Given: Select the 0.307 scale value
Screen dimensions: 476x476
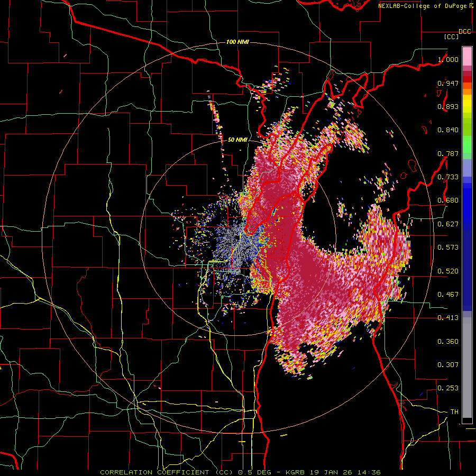Looking at the screenshot, I should [448, 365].
